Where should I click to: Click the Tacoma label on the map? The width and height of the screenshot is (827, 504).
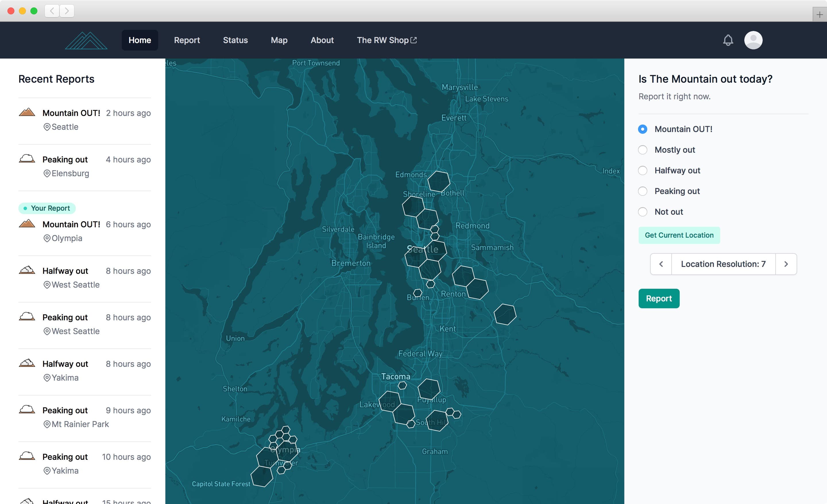pyautogui.click(x=395, y=377)
